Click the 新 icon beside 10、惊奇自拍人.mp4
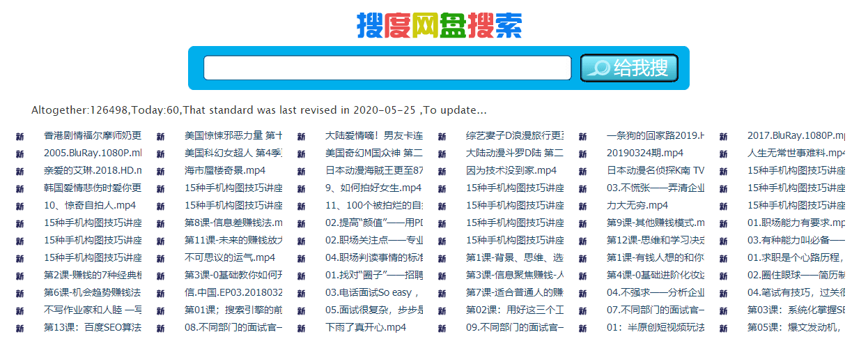This screenshot has height=346, width=868. click(20, 206)
